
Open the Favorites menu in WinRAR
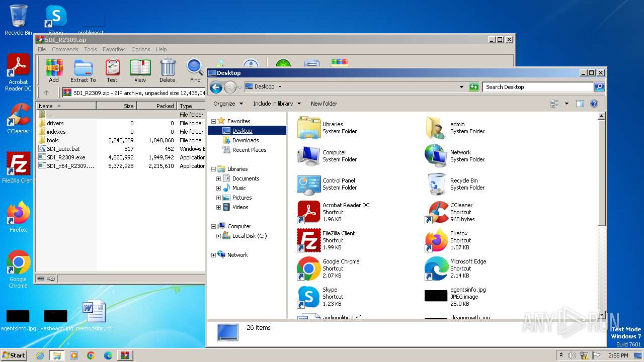[114, 49]
